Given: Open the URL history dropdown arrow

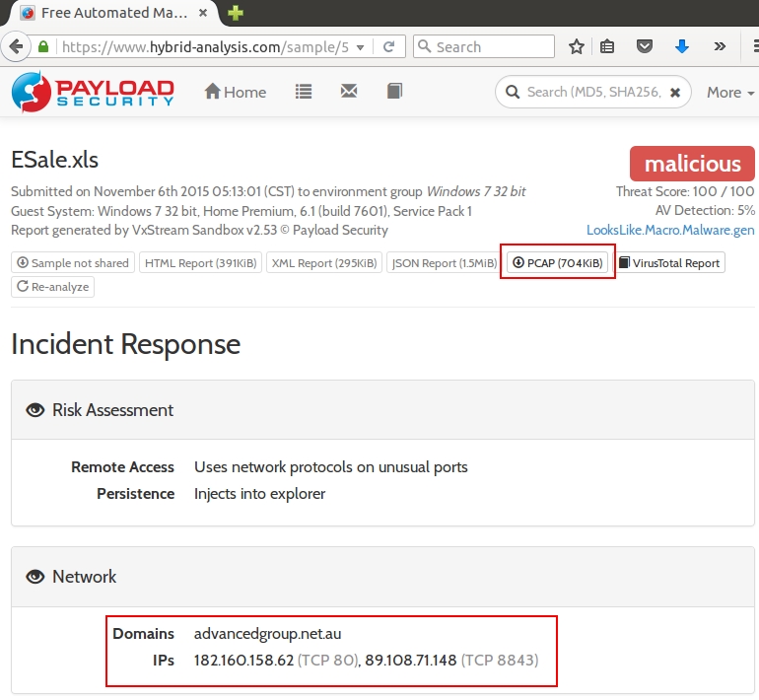Looking at the screenshot, I should point(360,47).
